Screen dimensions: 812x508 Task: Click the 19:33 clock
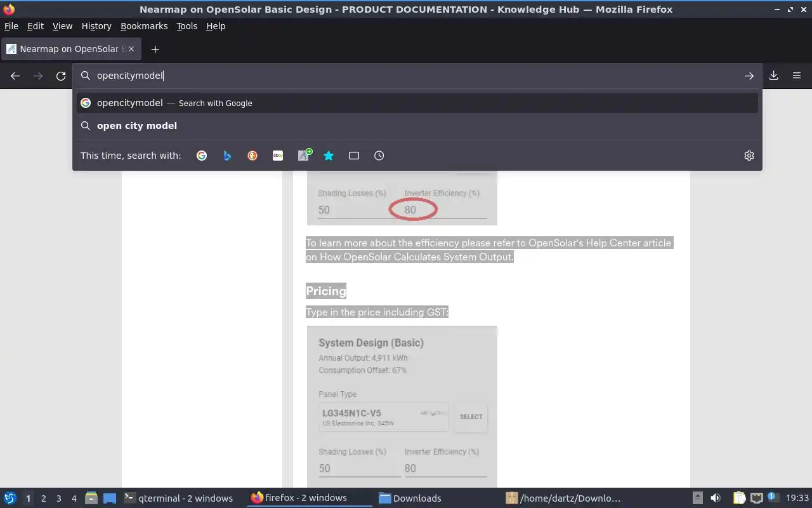point(797,498)
